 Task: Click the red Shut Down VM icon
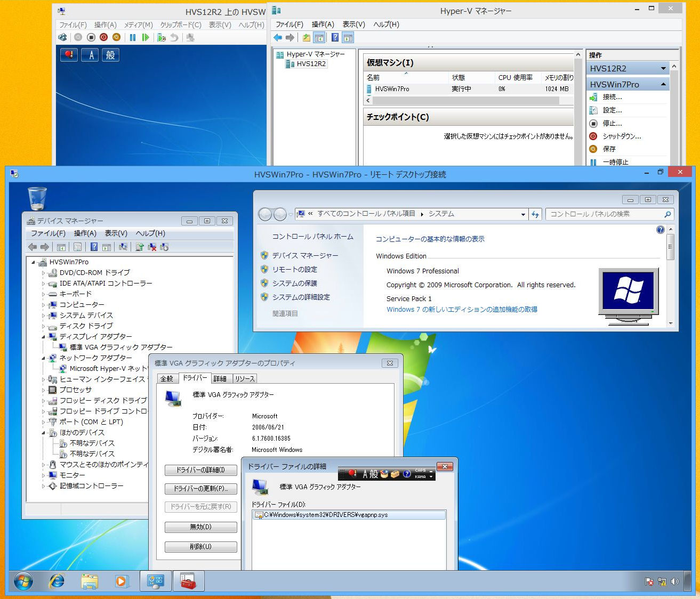[x=104, y=37]
